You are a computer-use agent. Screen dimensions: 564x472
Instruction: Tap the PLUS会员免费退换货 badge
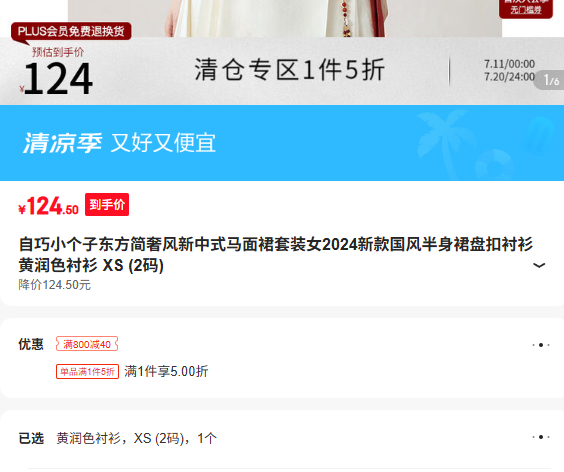(x=71, y=31)
